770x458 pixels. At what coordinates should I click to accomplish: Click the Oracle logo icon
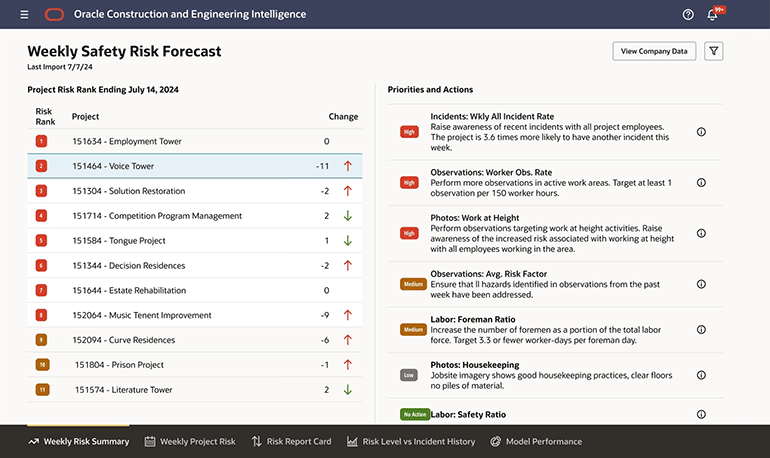pyautogui.click(x=54, y=15)
